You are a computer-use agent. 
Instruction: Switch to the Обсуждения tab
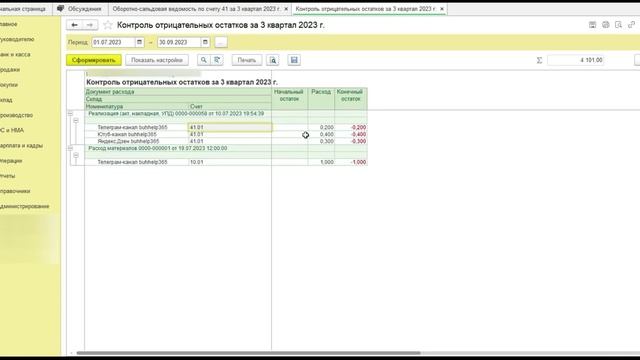[x=80, y=9]
